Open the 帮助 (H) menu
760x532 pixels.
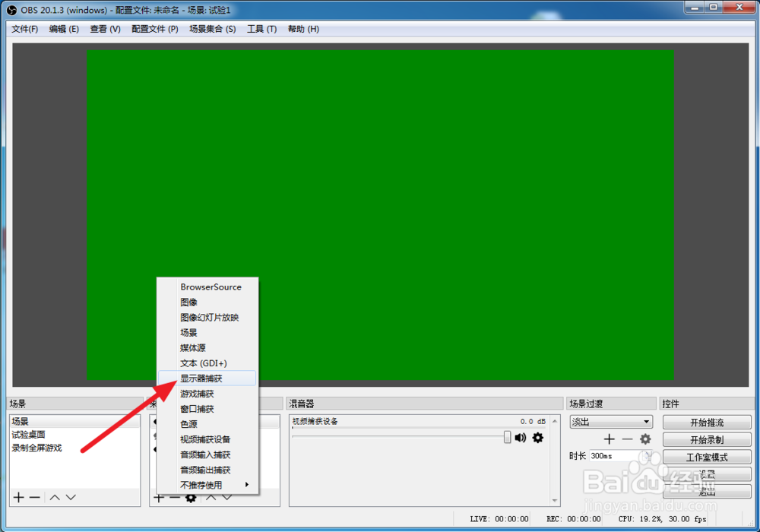(303, 29)
